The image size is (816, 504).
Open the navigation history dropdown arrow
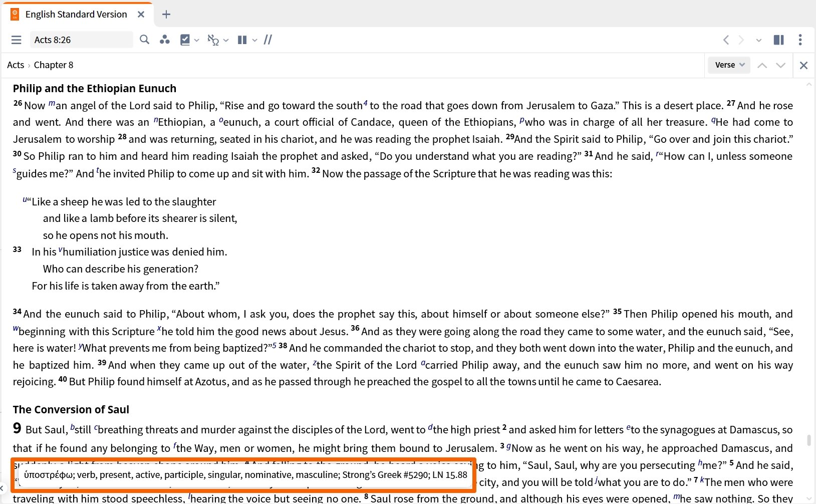click(759, 40)
